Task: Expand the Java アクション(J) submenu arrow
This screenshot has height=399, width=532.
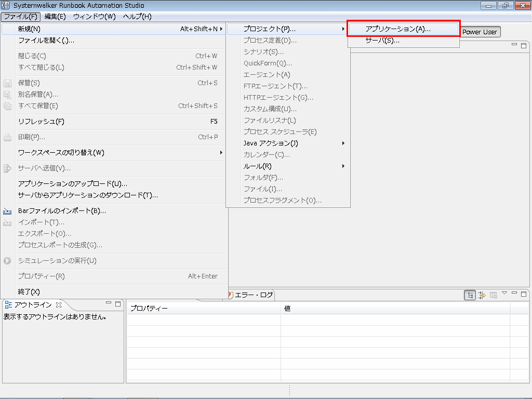Action: pyautogui.click(x=343, y=143)
